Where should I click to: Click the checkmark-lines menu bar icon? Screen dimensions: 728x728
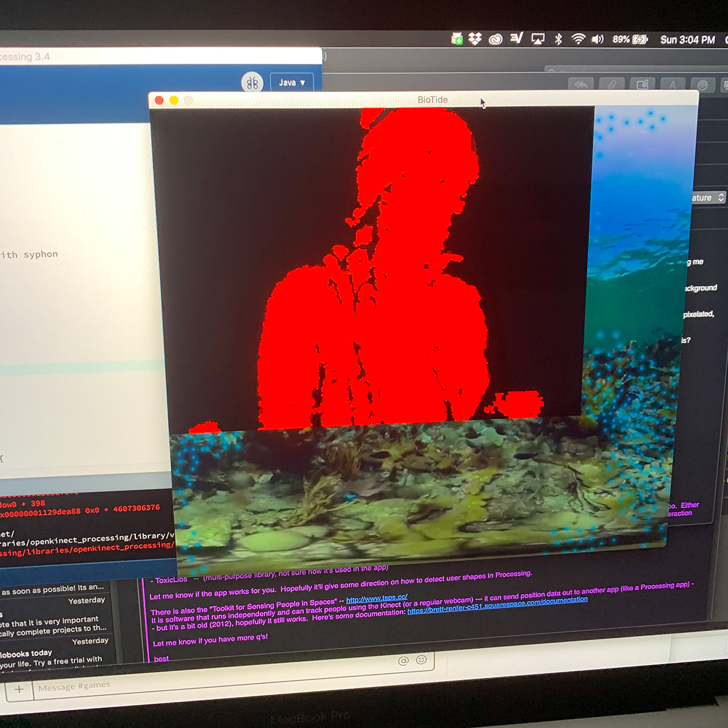[516, 39]
